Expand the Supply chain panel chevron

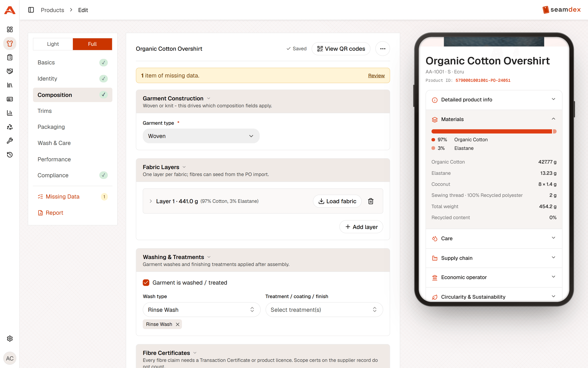click(x=553, y=258)
